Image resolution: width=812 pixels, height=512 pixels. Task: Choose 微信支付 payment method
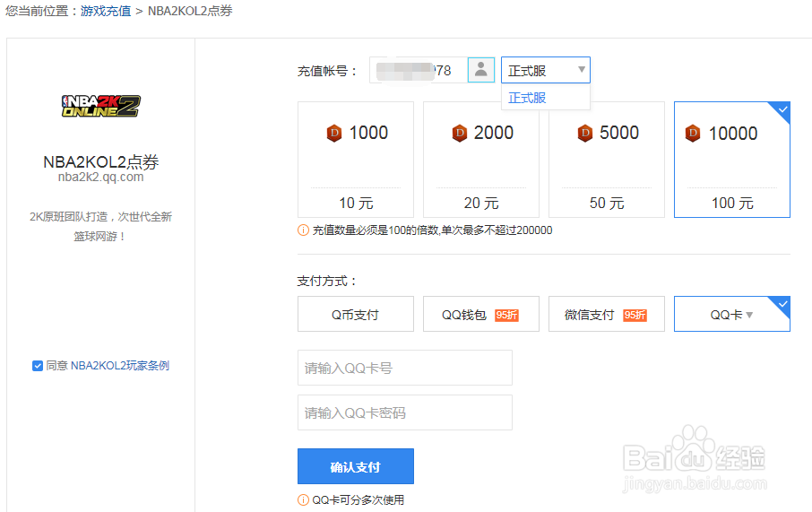[x=607, y=314]
